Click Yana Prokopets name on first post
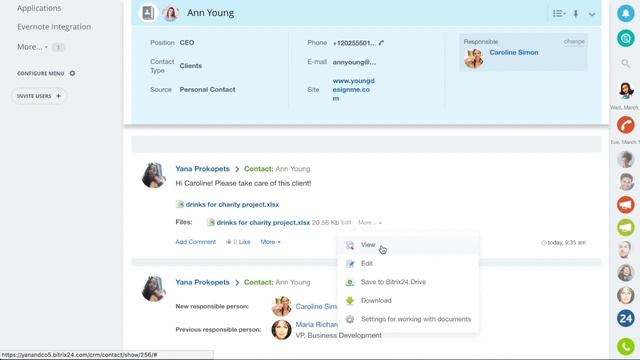Screen dimensions: 640x360 point(202,169)
